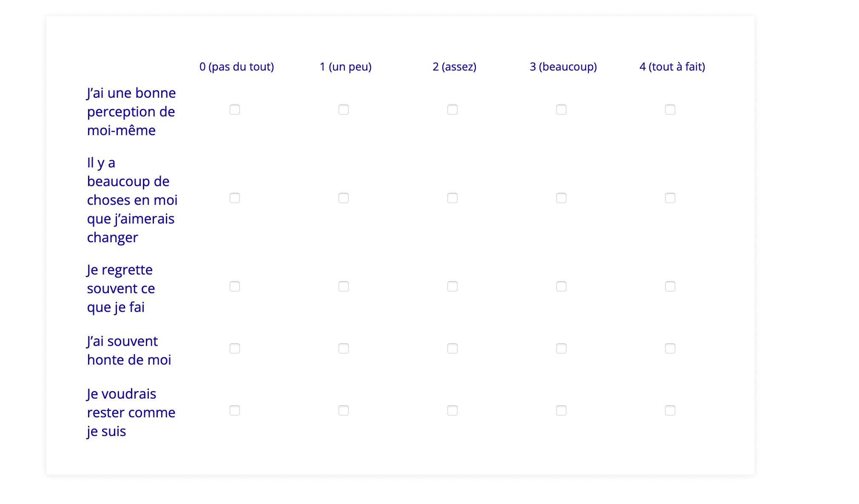Tick '4 (tout à fait)' for 'Je voudrais rester comme je suis'
The width and height of the screenshot is (859, 504).
point(670,411)
